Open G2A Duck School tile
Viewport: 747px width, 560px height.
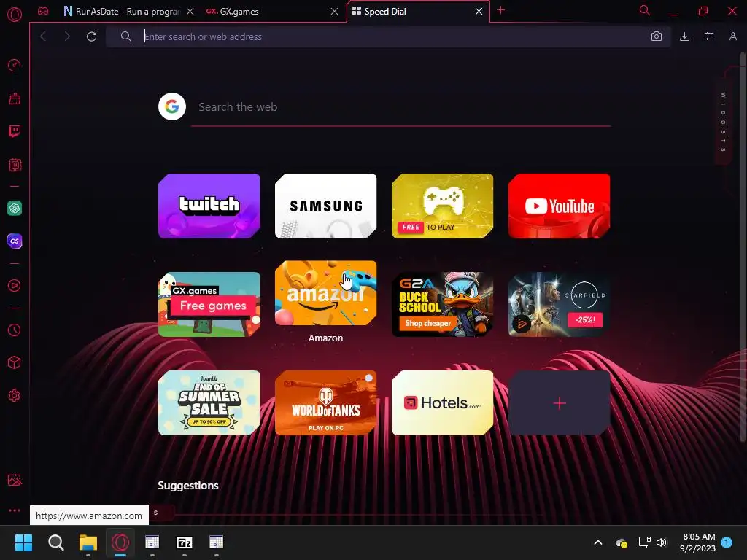pyautogui.click(x=443, y=304)
